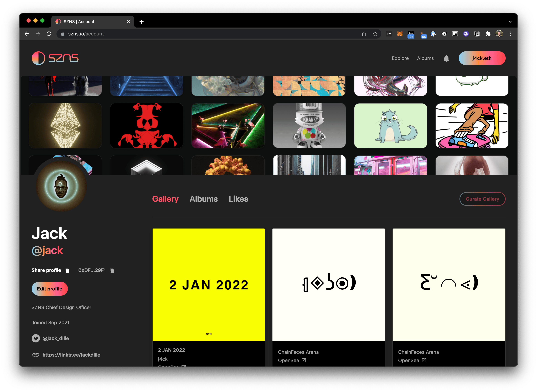Click Curate Gallery button
Viewport: 537px width, 392px height.
click(482, 199)
